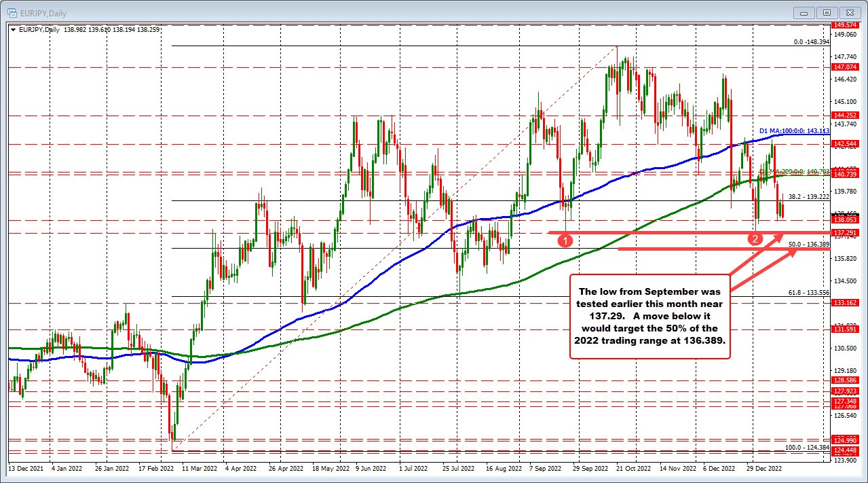Select the 13 Dec 2021 date label
The height and width of the screenshot is (483, 868).
26,469
